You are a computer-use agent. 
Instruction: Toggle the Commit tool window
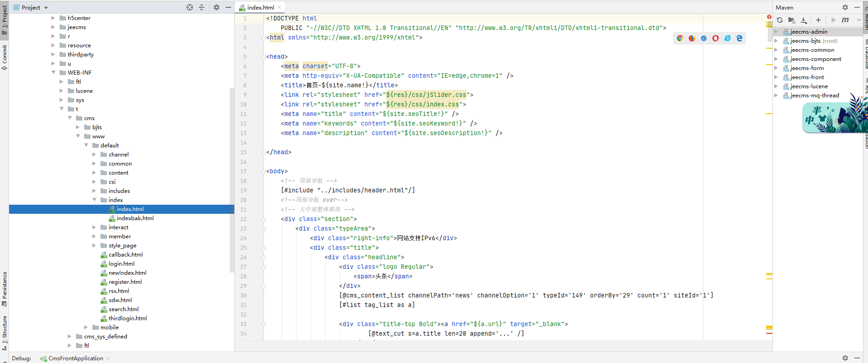(5, 57)
